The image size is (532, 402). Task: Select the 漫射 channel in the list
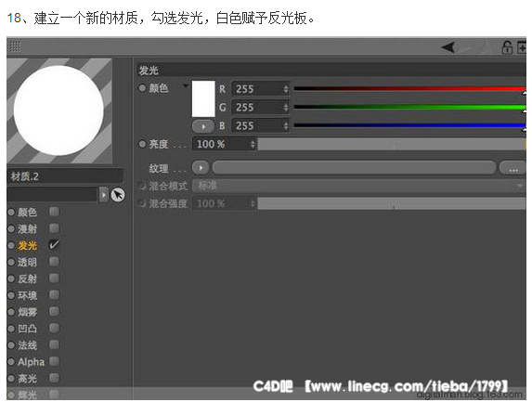[x=27, y=229]
